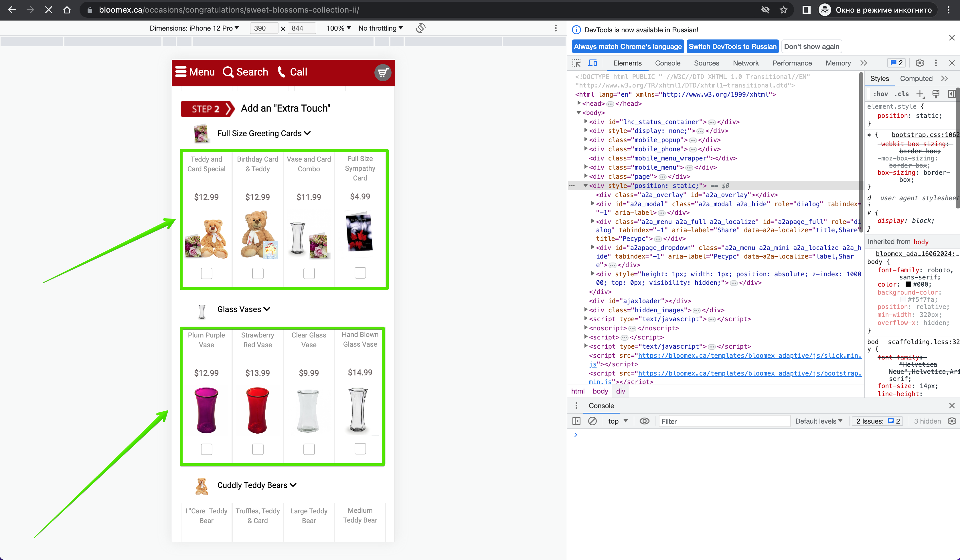The image size is (960, 560).
Task: Click the hamburger Menu icon
Action: tap(181, 72)
